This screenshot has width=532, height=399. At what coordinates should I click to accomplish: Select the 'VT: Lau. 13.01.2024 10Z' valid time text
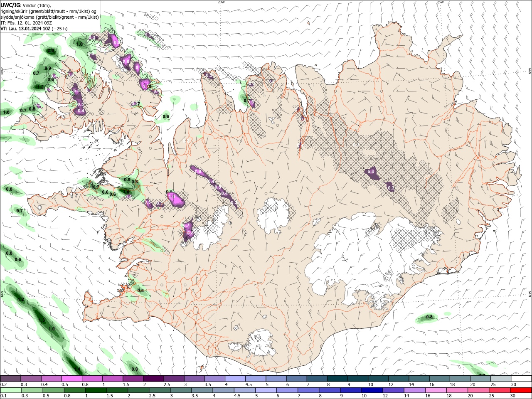click(x=25, y=29)
